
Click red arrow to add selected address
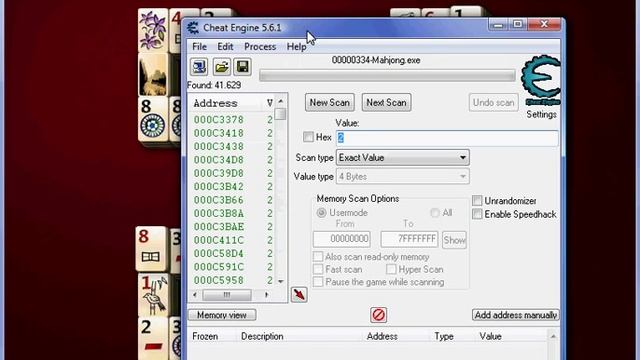point(299,295)
